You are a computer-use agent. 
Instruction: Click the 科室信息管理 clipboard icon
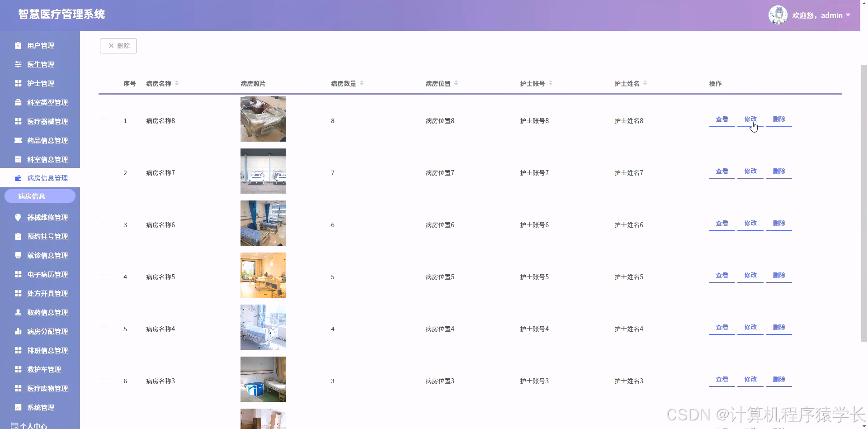(x=18, y=159)
